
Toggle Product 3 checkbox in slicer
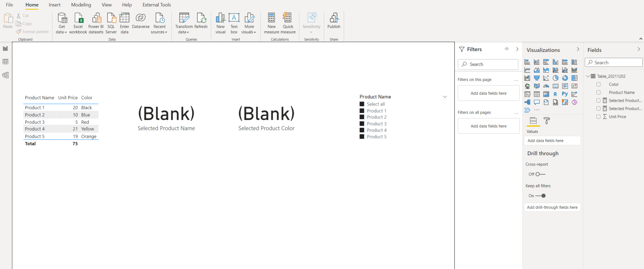362,124
